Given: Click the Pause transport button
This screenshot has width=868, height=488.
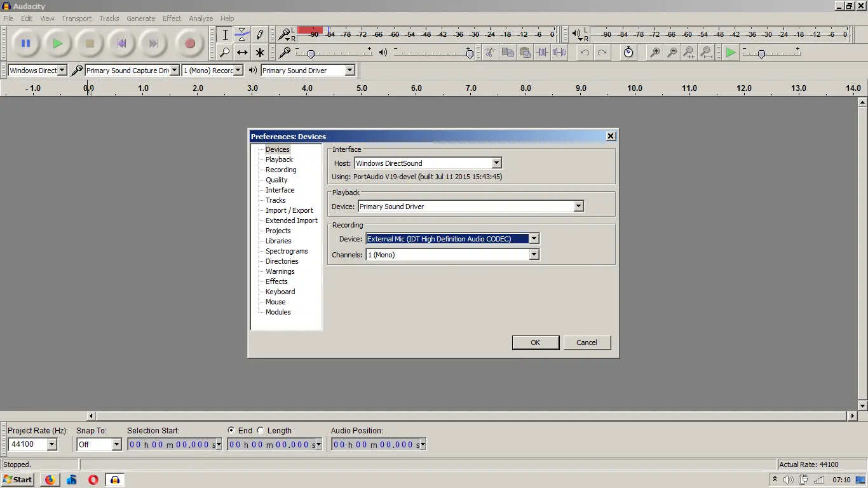Looking at the screenshot, I should (x=25, y=44).
